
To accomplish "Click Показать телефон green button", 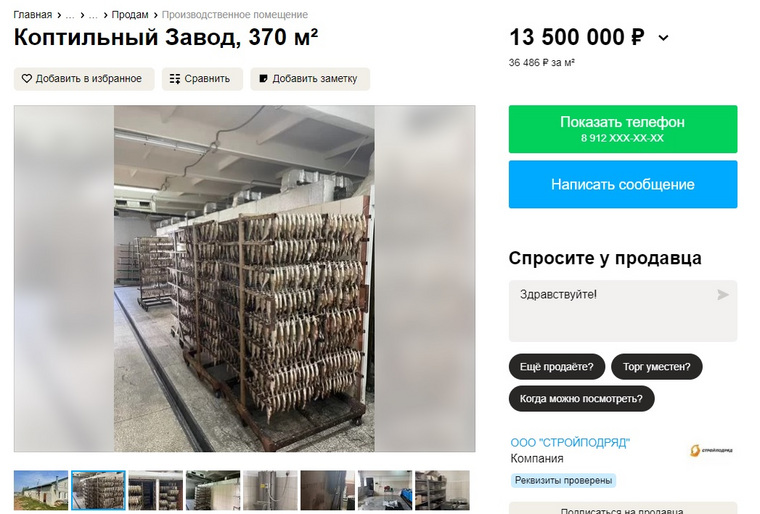I will click(x=623, y=129).
